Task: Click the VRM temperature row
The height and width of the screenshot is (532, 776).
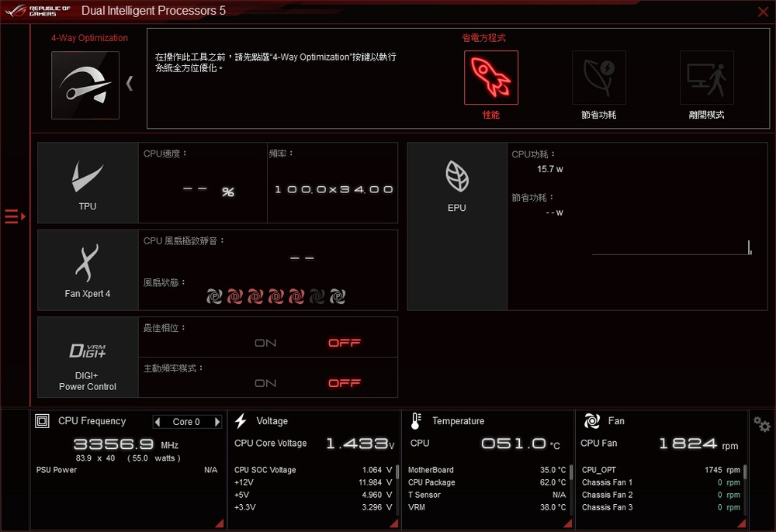Action: pyautogui.click(x=487, y=506)
